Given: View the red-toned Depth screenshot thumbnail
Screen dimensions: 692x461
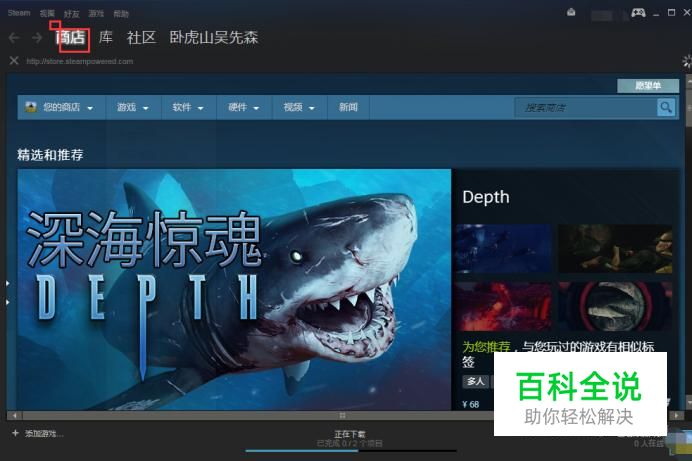Looking at the screenshot, I should point(504,306).
